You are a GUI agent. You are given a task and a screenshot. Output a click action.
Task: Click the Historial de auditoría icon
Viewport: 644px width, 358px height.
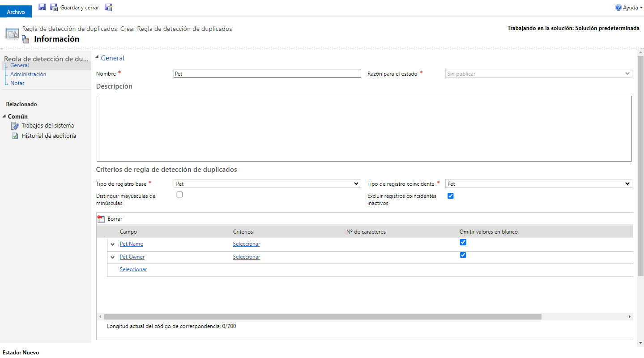pyautogui.click(x=15, y=136)
